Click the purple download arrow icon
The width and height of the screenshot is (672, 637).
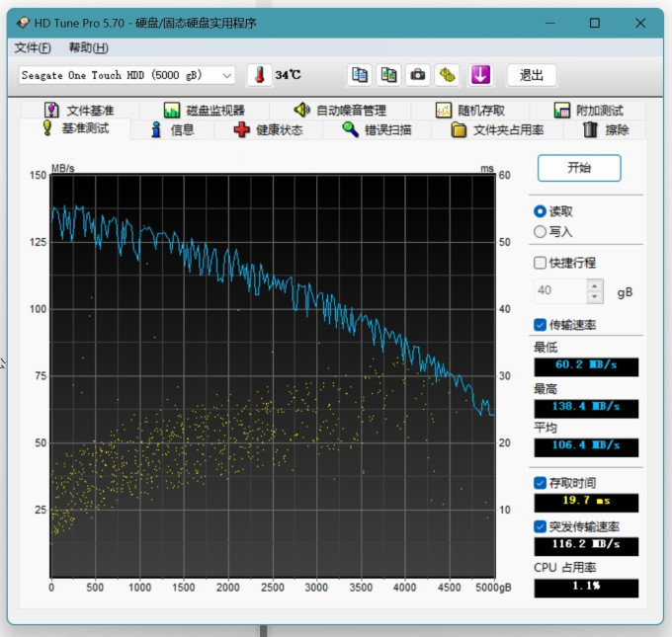point(480,75)
